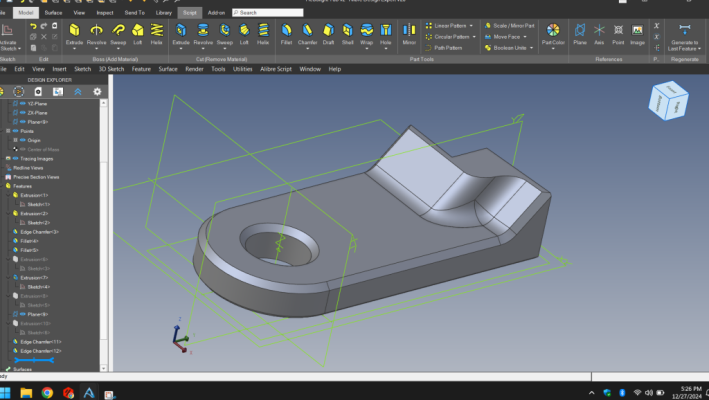Open the Design Explorer settings gear
709x400 pixels.
(x=97, y=92)
